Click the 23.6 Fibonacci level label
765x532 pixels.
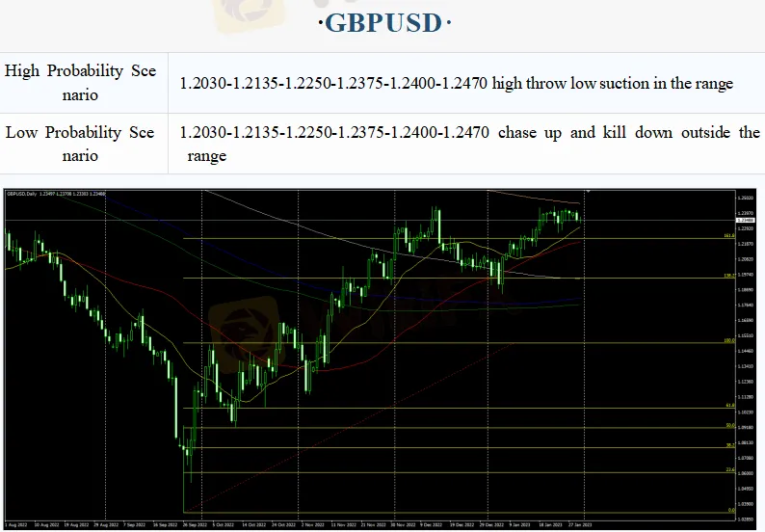730,470
